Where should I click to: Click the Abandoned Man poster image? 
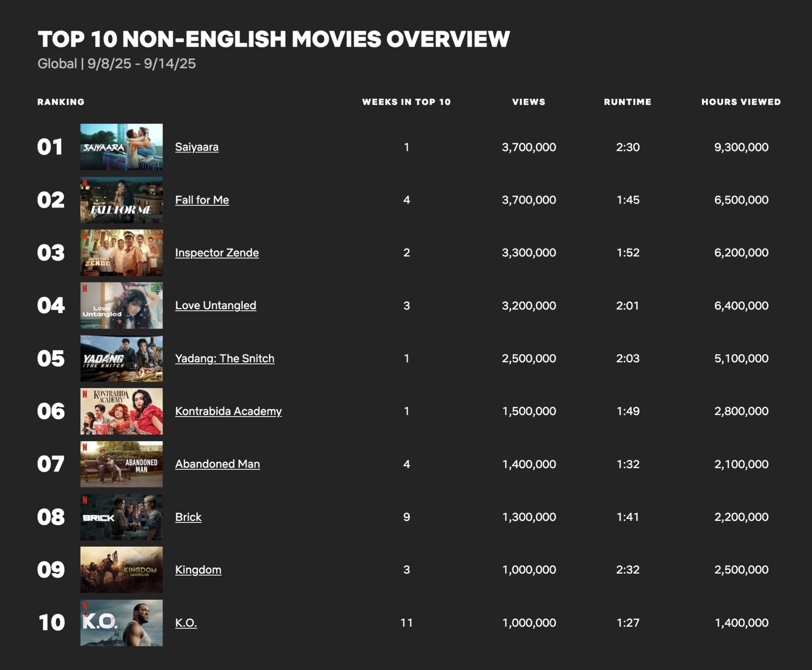(121, 464)
